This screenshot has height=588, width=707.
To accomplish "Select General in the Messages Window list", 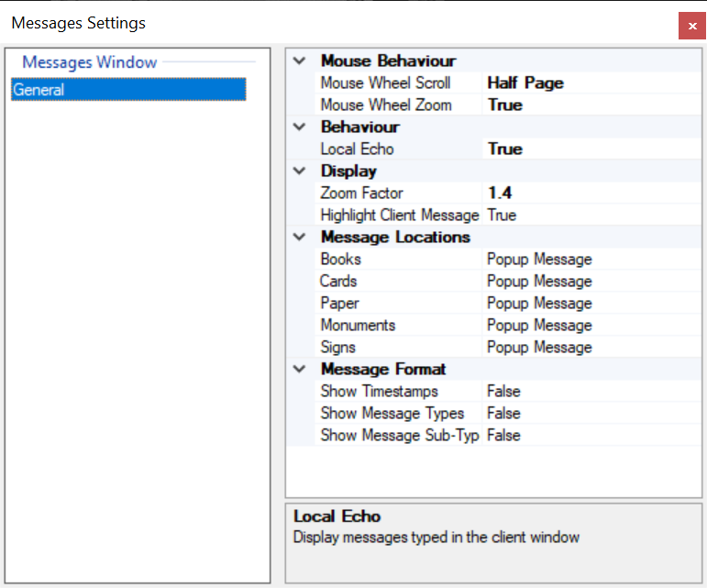I will coord(128,89).
